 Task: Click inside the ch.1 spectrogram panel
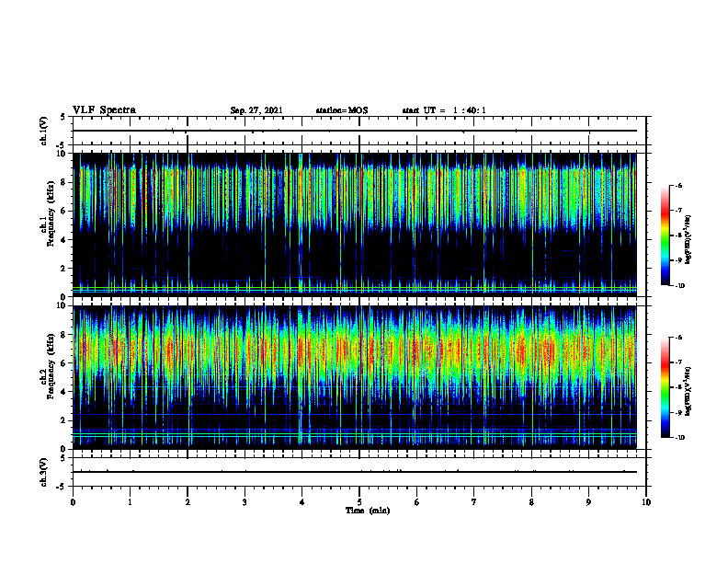(355, 224)
